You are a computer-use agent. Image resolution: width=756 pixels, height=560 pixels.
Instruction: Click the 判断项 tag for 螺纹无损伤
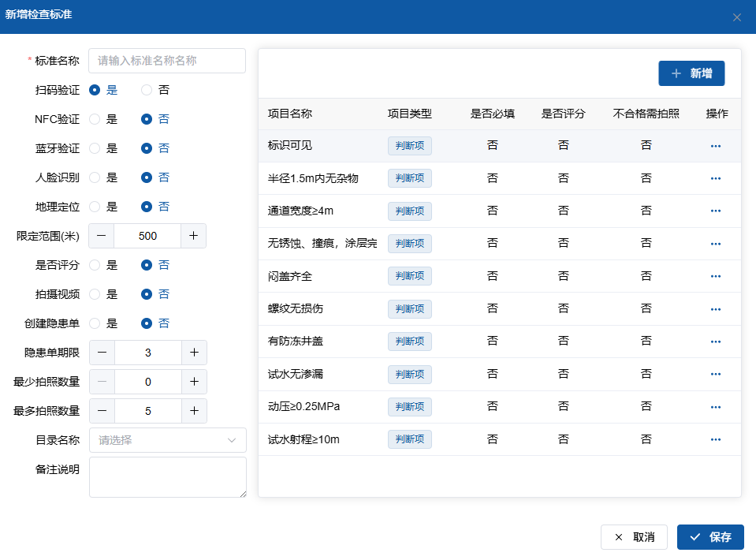point(409,308)
